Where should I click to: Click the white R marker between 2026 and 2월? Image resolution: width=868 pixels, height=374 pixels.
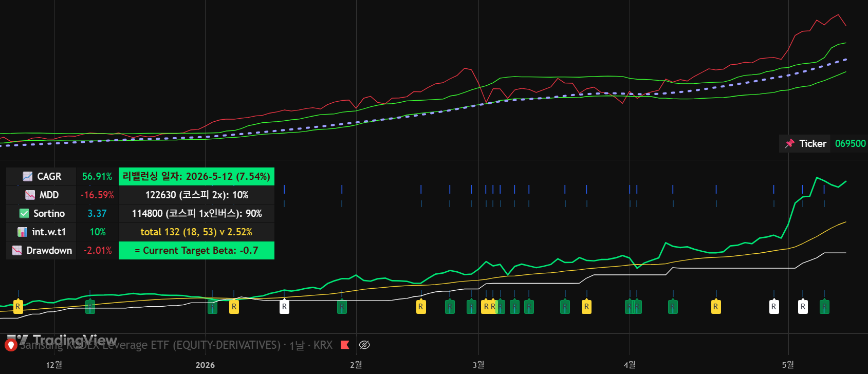284,307
